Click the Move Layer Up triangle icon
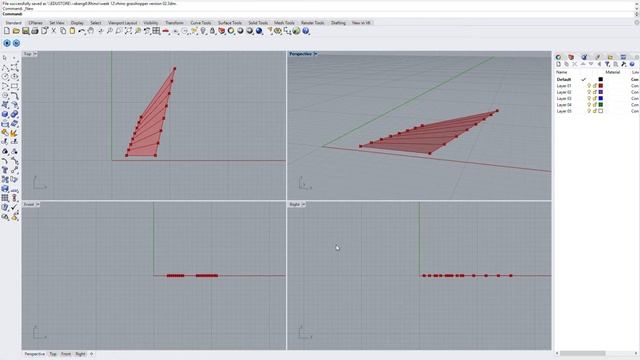This screenshot has width=640, height=360. (x=583, y=64)
